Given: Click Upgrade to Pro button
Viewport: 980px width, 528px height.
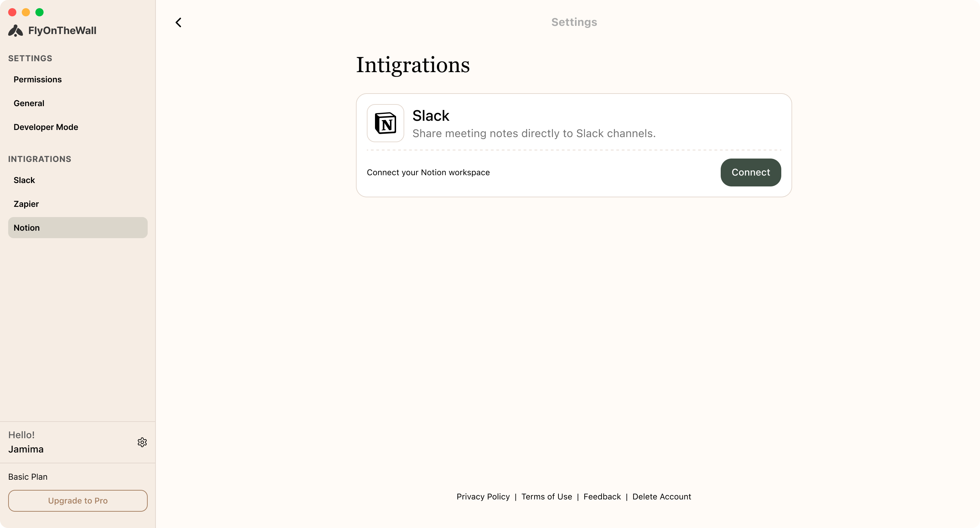Looking at the screenshot, I should (78, 500).
